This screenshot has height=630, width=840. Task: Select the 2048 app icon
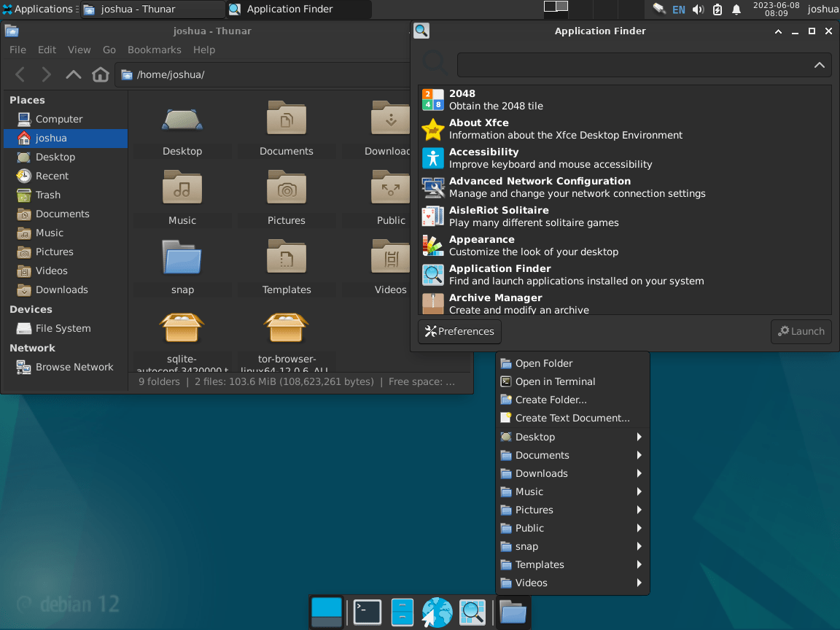click(433, 99)
